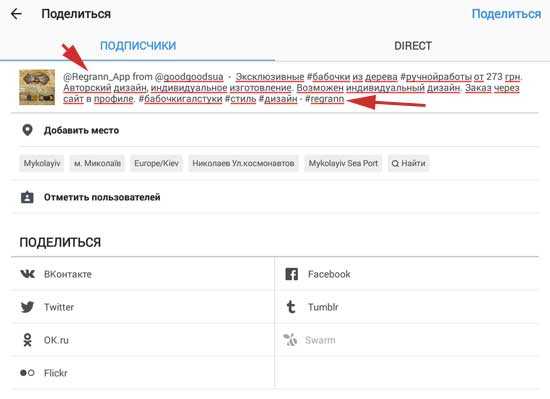Click the Flickr icon

(27, 373)
